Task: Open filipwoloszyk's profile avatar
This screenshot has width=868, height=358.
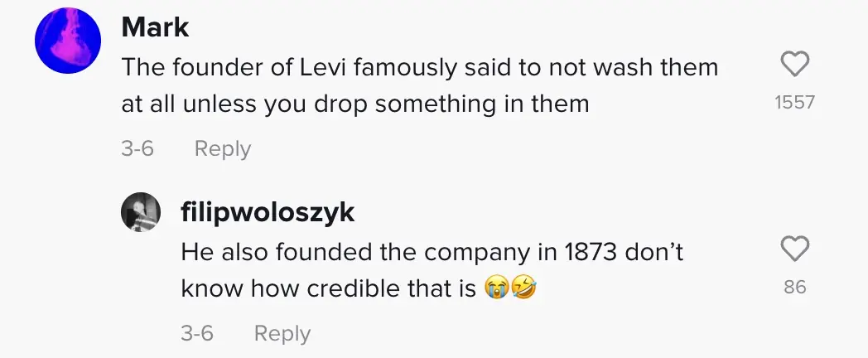Action: click(x=140, y=212)
